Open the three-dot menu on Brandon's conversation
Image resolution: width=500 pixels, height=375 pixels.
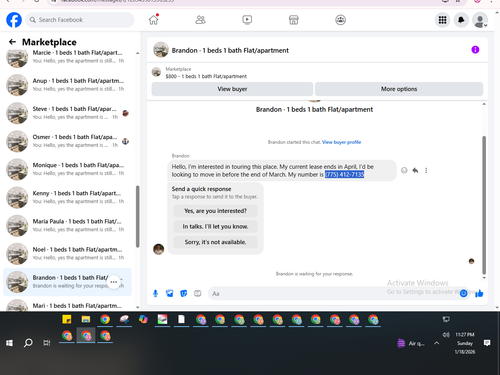coord(114,282)
